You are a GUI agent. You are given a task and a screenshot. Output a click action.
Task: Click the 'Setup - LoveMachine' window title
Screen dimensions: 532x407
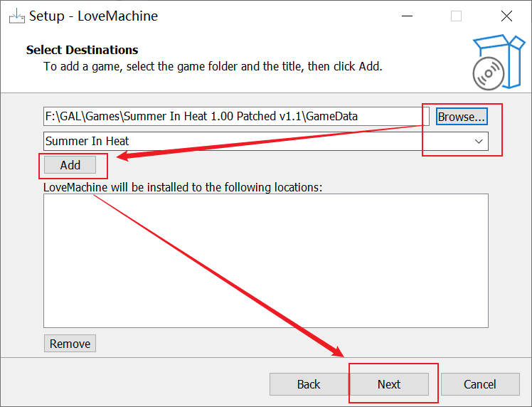point(93,16)
